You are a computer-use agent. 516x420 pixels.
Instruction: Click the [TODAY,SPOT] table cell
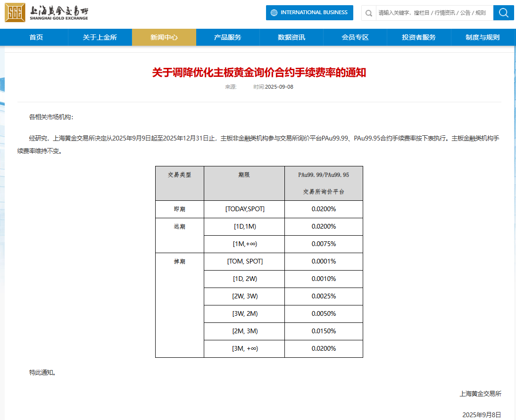244,209
